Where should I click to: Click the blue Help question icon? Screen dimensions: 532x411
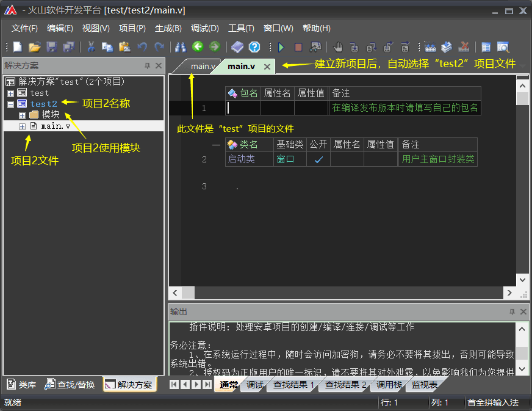[254, 47]
